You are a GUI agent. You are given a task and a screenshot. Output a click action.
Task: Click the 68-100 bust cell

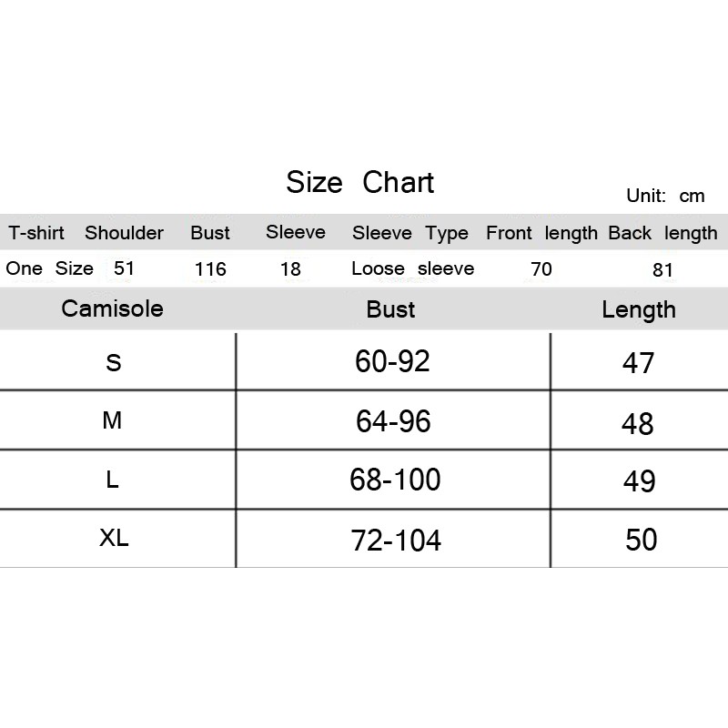(395, 480)
